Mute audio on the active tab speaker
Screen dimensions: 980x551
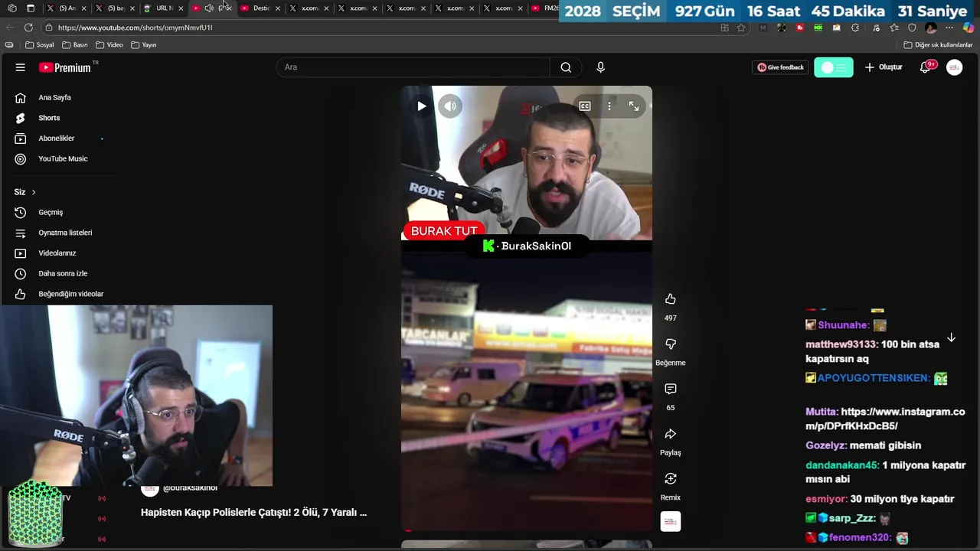[x=209, y=8]
